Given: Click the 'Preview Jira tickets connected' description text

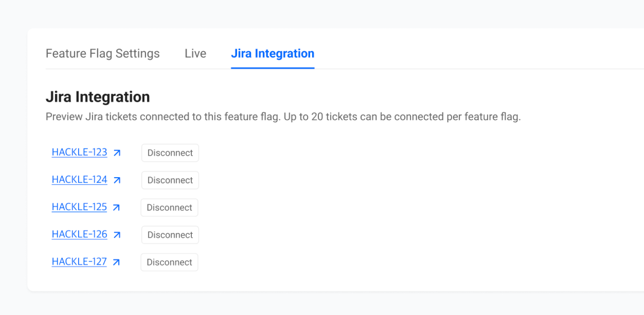Looking at the screenshot, I should coord(283,117).
